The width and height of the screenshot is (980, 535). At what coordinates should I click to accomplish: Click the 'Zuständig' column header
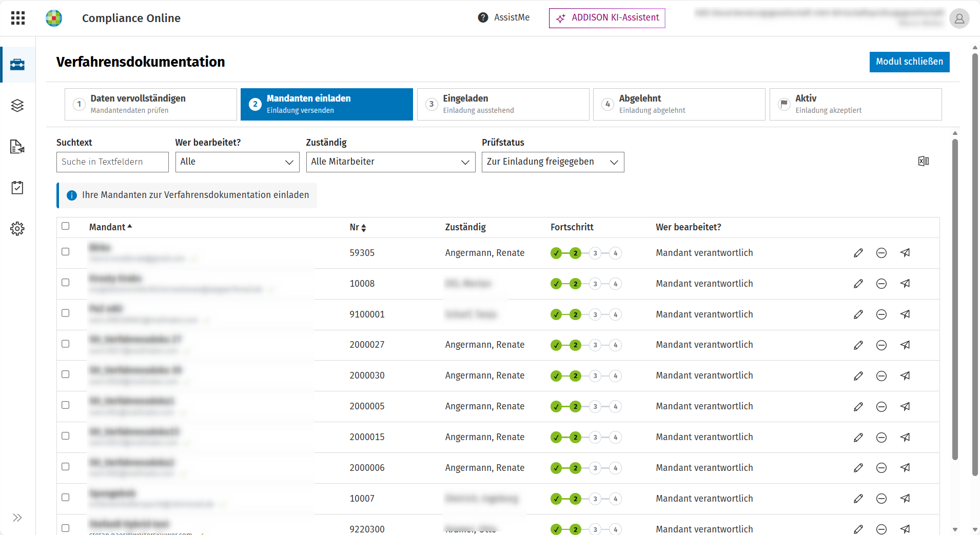(465, 227)
